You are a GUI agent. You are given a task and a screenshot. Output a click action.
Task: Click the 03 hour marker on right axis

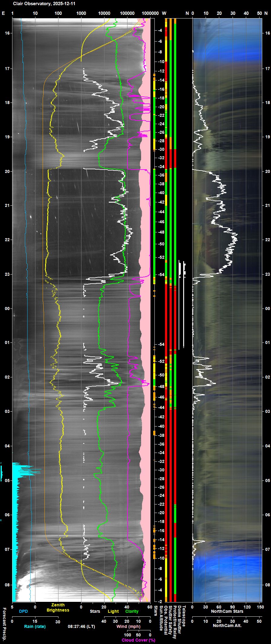(x=267, y=411)
